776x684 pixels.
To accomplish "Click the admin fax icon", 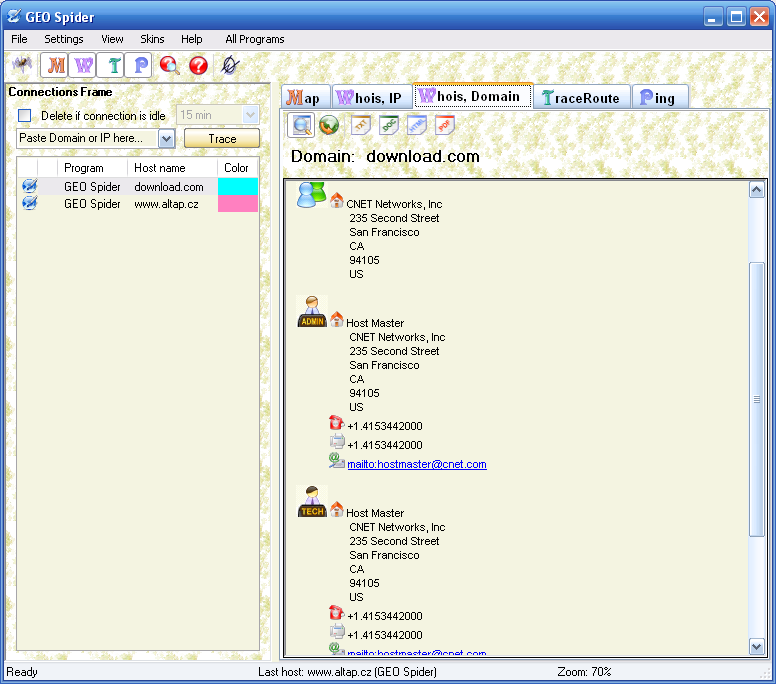I will click(x=337, y=441).
